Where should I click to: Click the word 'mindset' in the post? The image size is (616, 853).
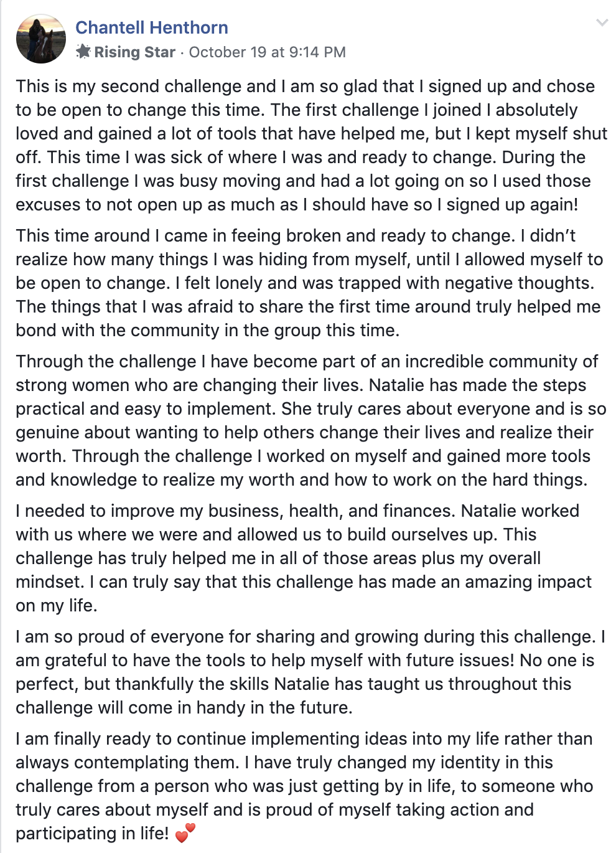(49, 582)
